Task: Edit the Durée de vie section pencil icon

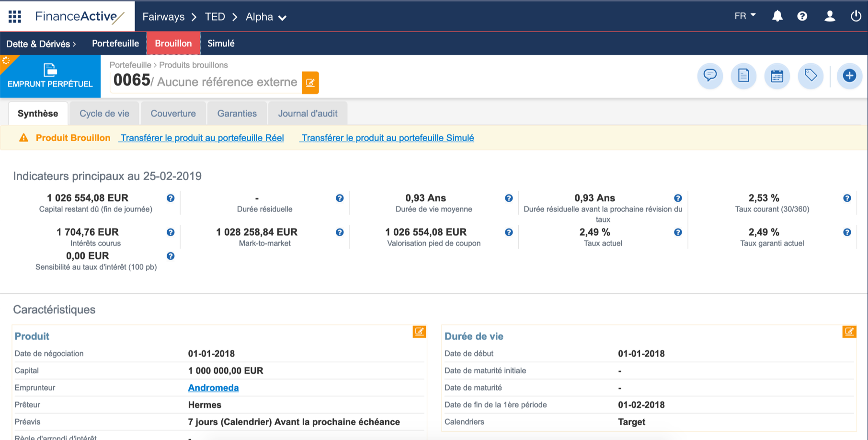Action: point(849,331)
